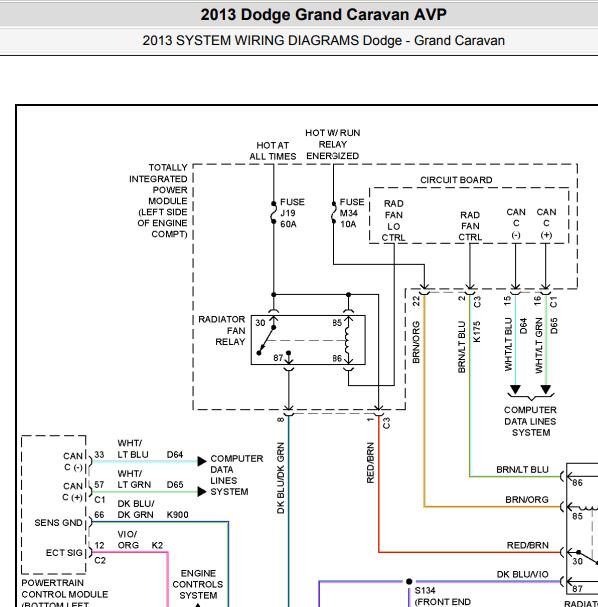Click 'RAD FAN CTRL' without LO

(x=470, y=226)
